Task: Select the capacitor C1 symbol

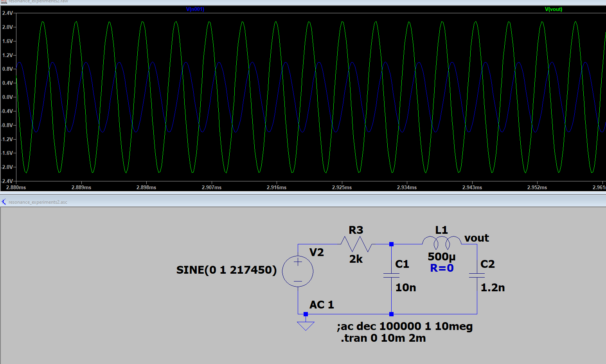Action: point(391,275)
